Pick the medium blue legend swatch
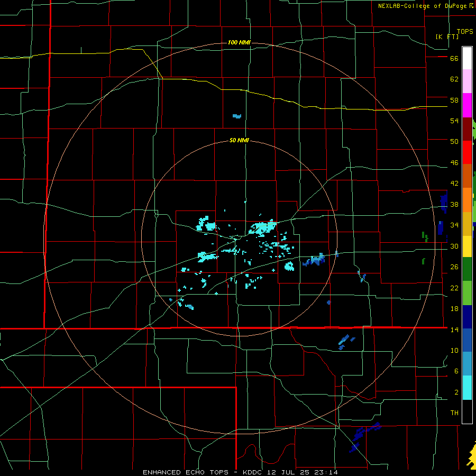Screen dimensions: 476x476 click(467, 340)
